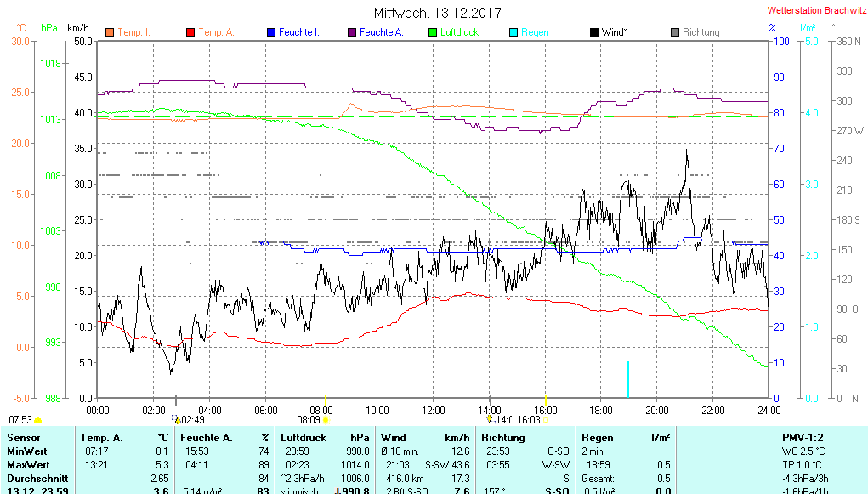
Task: Click the green Luftdruck legend square
Action: click(x=432, y=32)
